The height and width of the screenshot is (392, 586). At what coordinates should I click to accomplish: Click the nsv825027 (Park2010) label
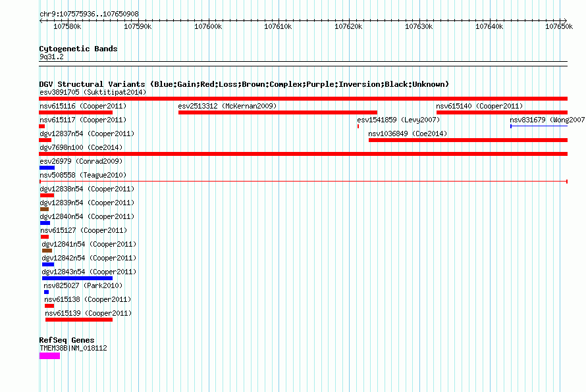(83, 285)
